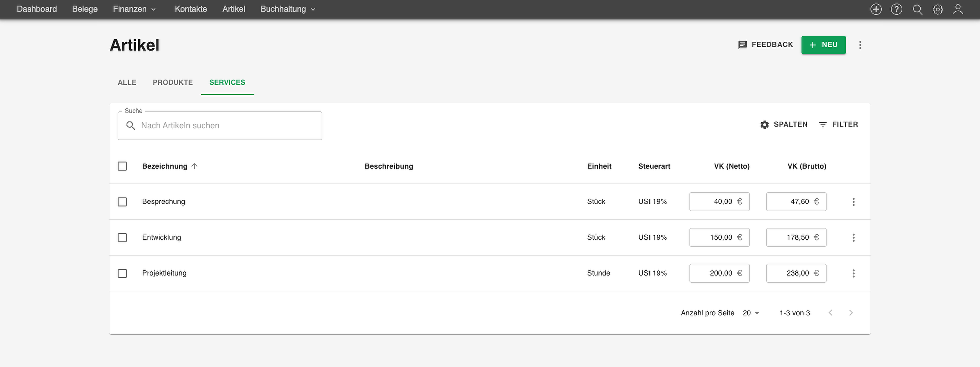
Task: Toggle the select-all checkbox in header
Action: [122, 166]
